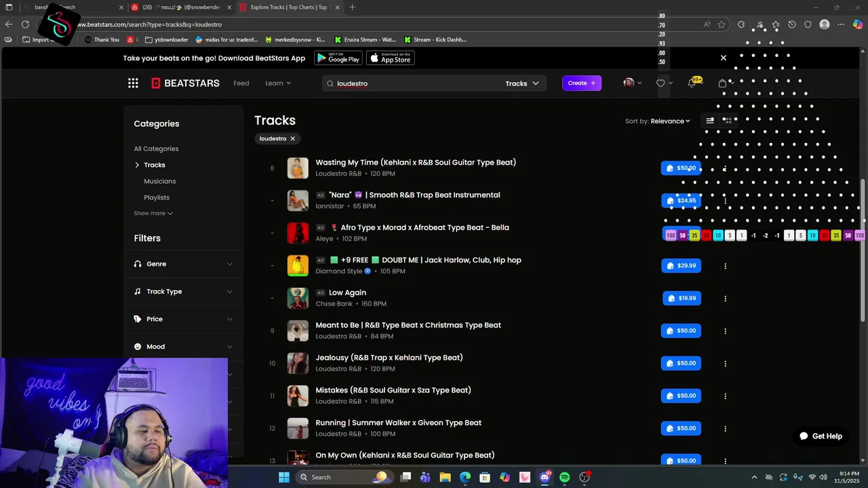
Task: Open more options for Low Again
Action: point(725,298)
